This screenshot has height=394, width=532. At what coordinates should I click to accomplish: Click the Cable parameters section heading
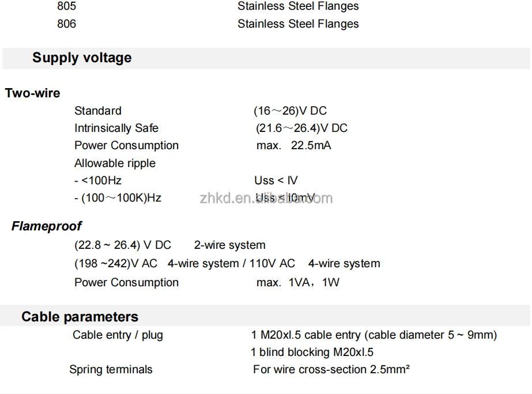tap(80, 316)
